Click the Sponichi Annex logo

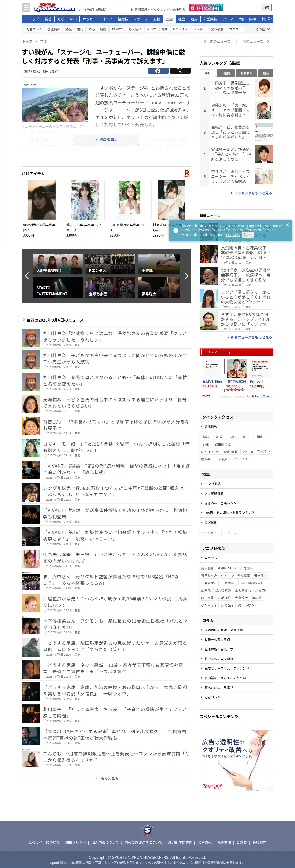tap(54, 7)
